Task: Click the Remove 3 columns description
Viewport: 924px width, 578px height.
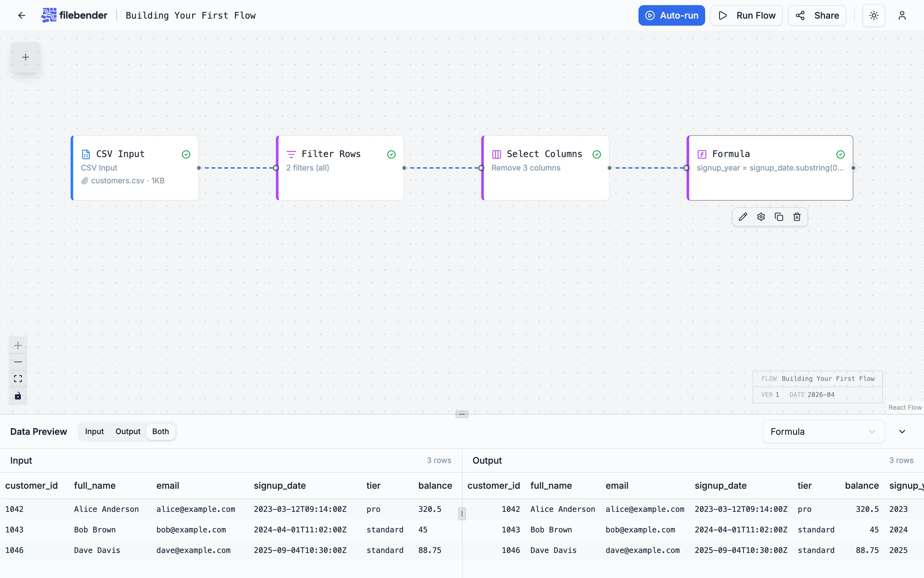Action: pyautogui.click(x=526, y=168)
